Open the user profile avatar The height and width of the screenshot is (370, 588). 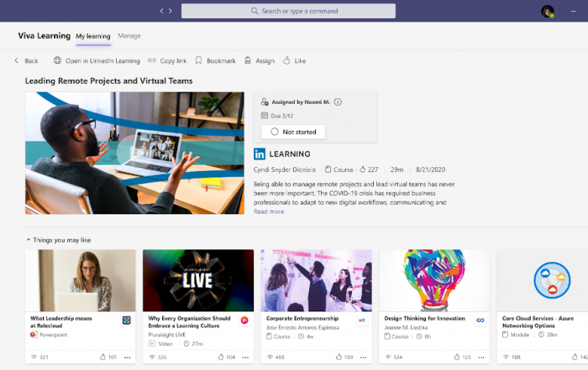pyautogui.click(x=548, y=11)
